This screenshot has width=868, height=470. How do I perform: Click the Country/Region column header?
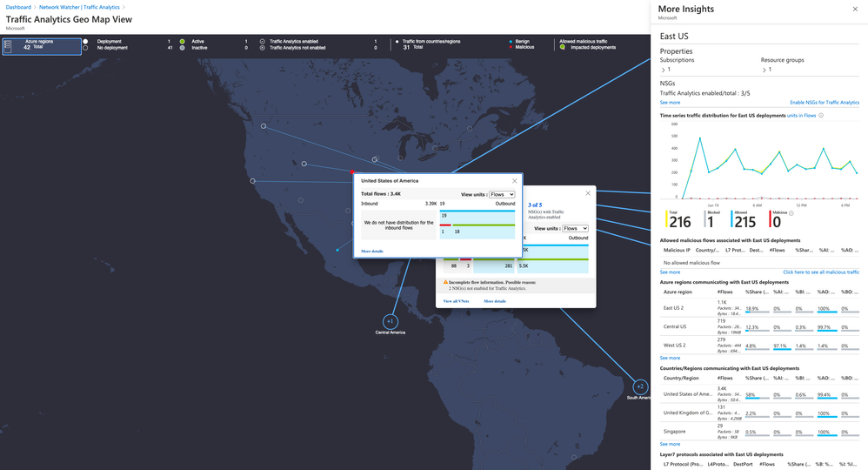pos(681,378)
